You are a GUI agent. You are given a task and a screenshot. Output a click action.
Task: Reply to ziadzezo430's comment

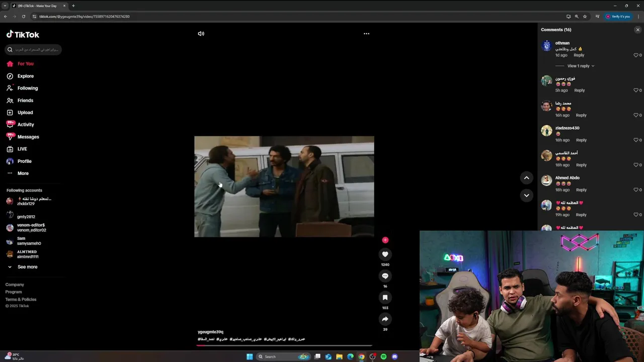click(581, 140)
